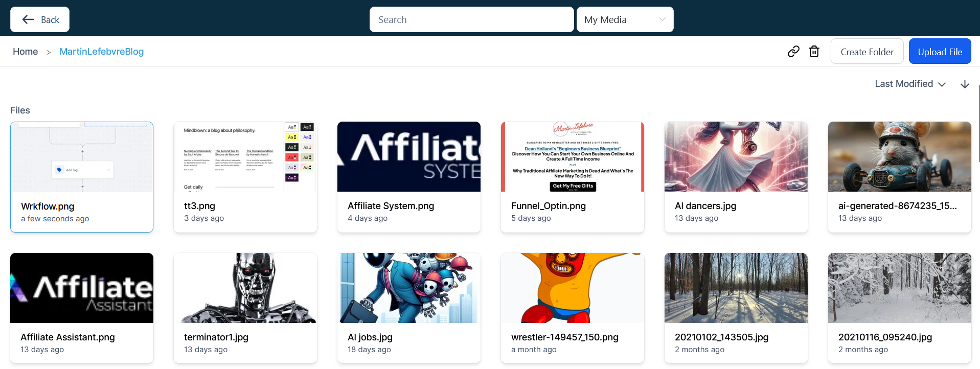Click the ai-generated-8674235_15... file name

pos(898,206)
